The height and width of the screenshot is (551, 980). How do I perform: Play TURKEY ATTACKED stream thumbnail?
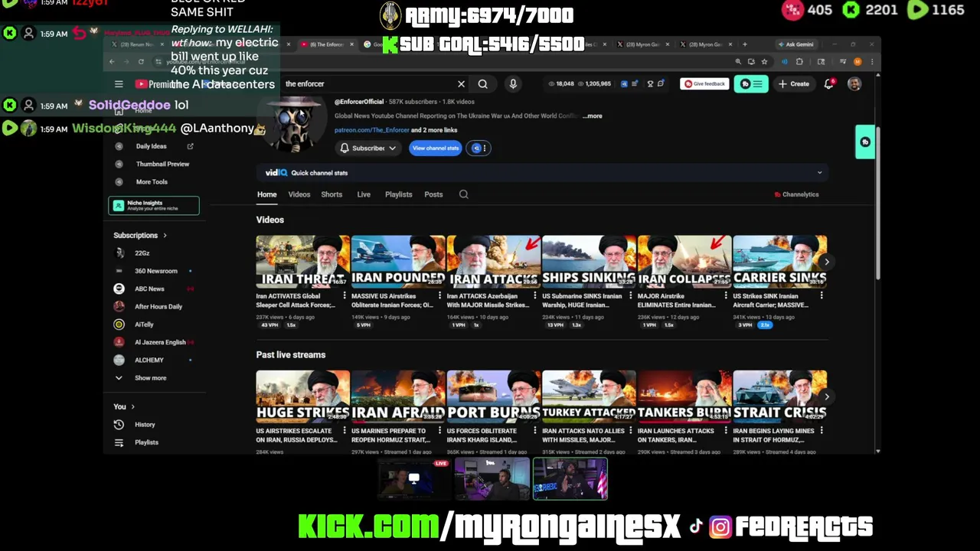[x=589, y=396]
